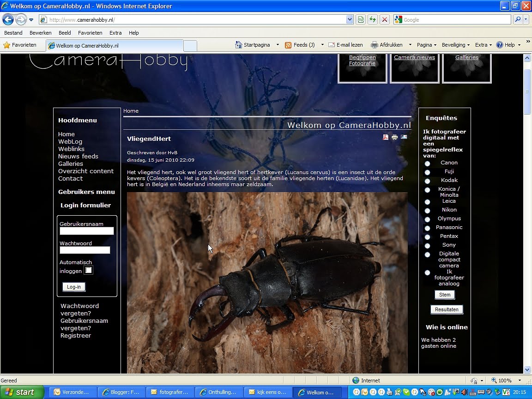Expand the address bar dropdown

(350, 20)
